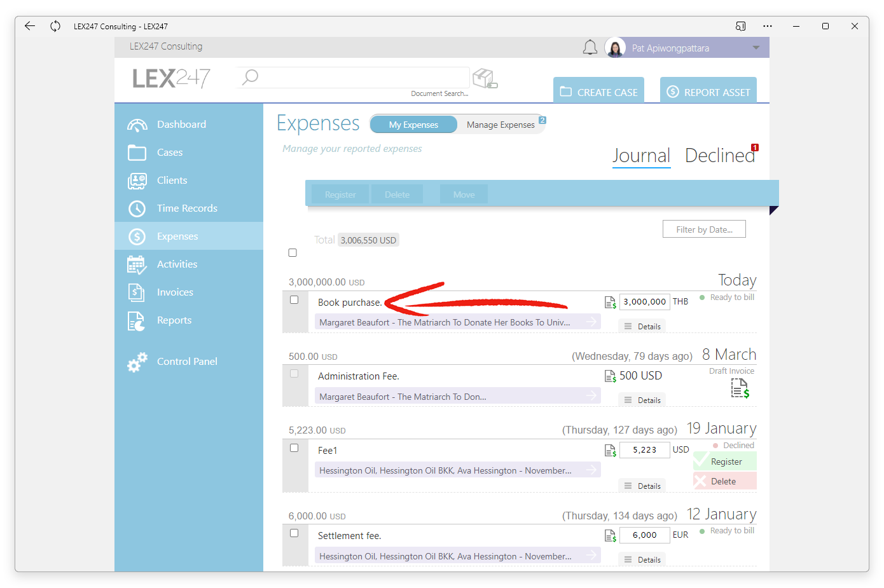Viewport: 884px width, 588px height.
Task: Open Margaret Beaufort case under Book purchase
Action: [457, 322]
